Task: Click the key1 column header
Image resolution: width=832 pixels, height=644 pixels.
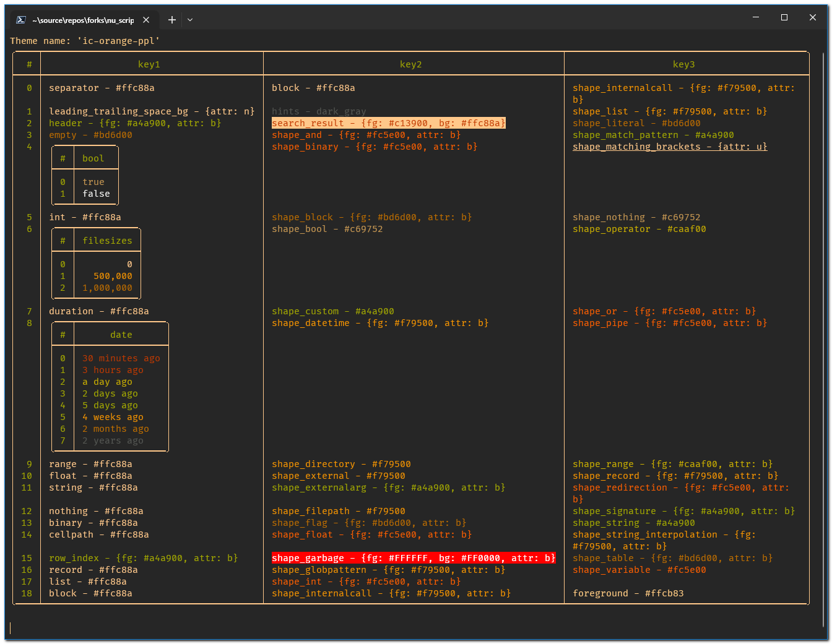Action: tap(149, 64)
